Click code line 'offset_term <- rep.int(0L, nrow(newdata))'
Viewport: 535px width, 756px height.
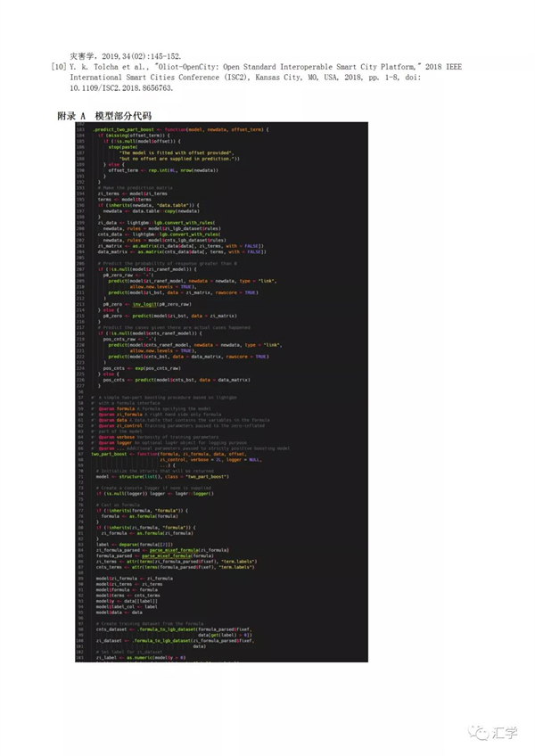163,170
